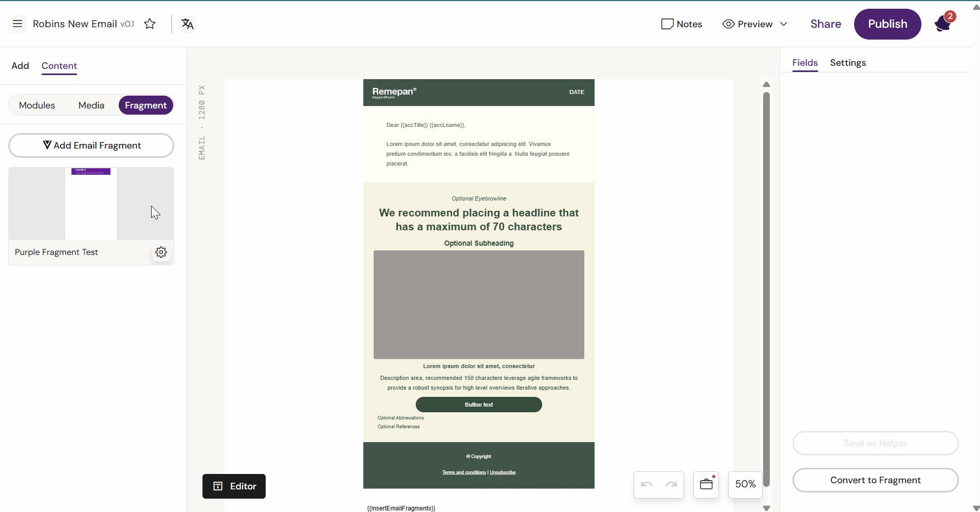Open the Notes panel
The height and width of the screenshot is (512, 980).
681,24
